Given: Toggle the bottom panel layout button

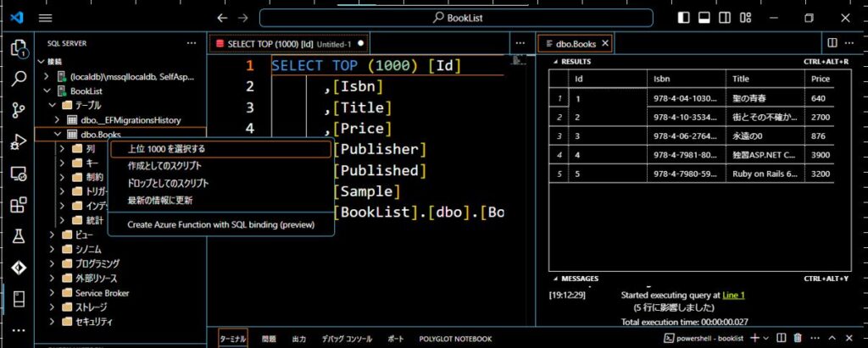Looking at the screenshot, I should pyautogui.click(x=704, y=18).
